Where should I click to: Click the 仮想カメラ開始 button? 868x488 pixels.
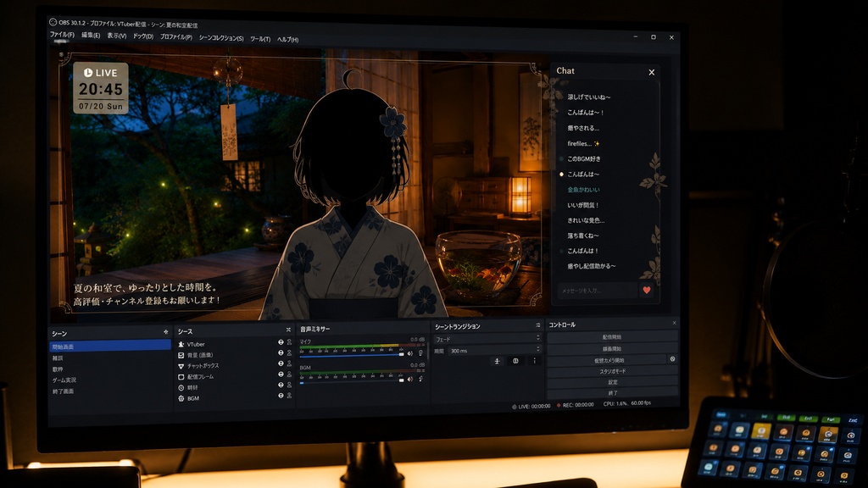click(608, 360)
